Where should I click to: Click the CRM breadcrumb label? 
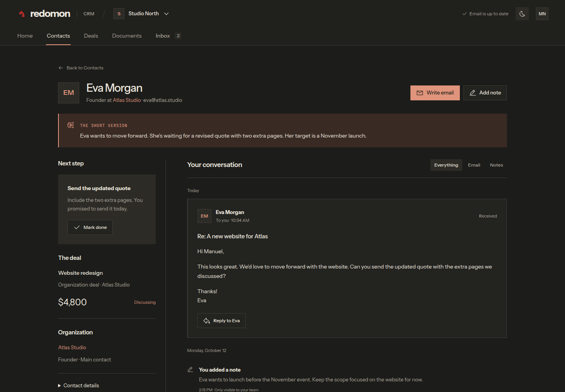pyautogui.click(x=89, y=14)
